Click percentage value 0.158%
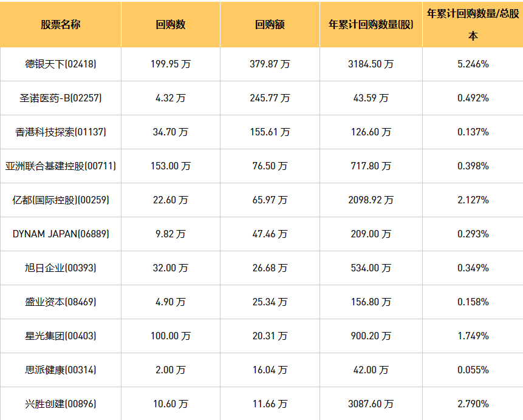 [x=473, y=302]
